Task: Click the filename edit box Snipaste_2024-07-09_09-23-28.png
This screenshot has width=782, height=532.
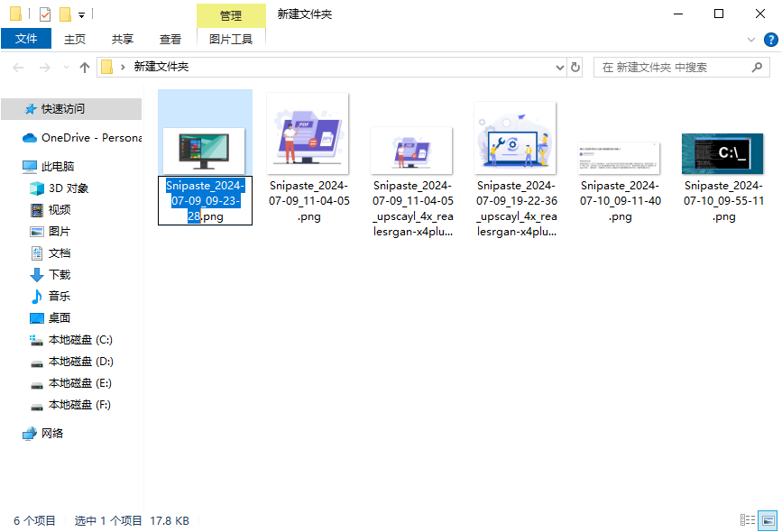Action: point(205,200)
